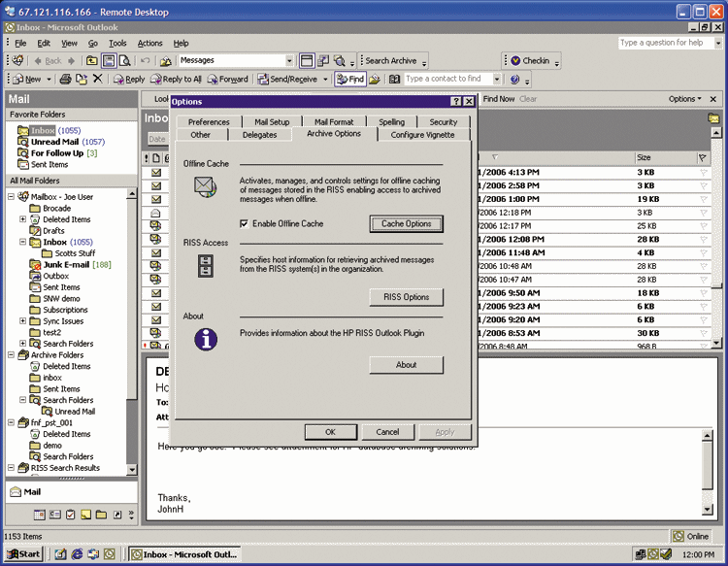Click the up-one-level folder icon
Viewport: 728px width, 566px height.
92,60
